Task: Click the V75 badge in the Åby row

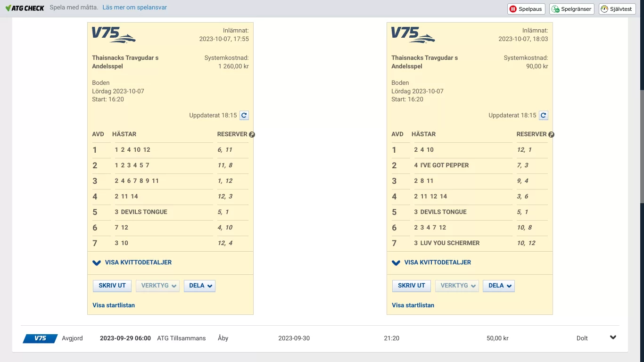Action: [40, 338]
